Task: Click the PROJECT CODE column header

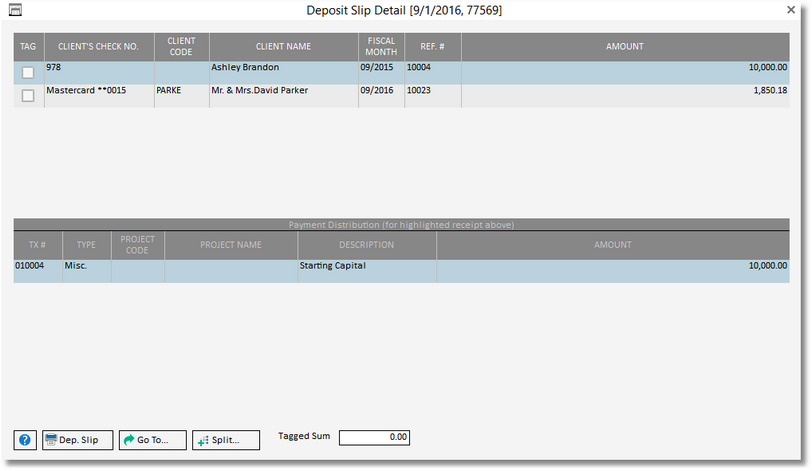Action: coord(138,245)
